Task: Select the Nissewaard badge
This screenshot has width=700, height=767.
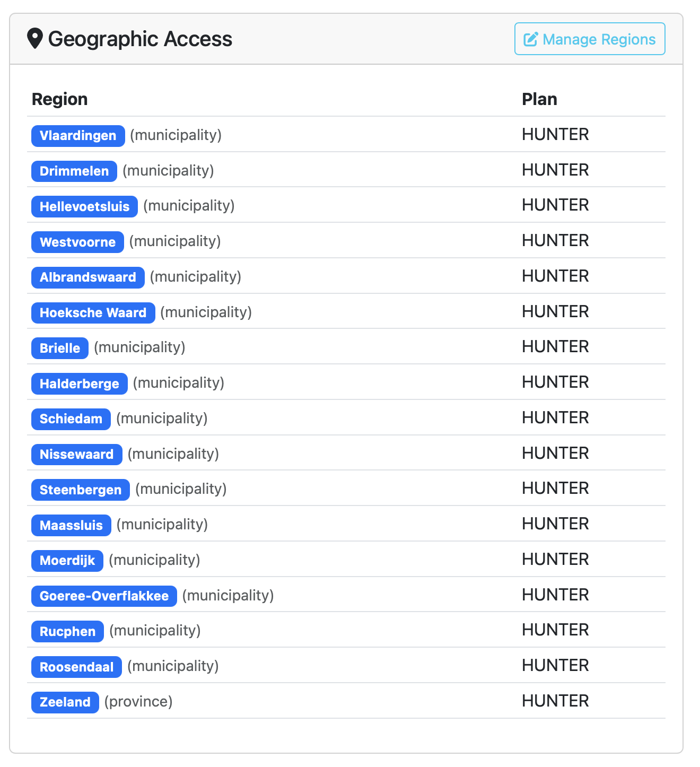Action: coord(76,455)
